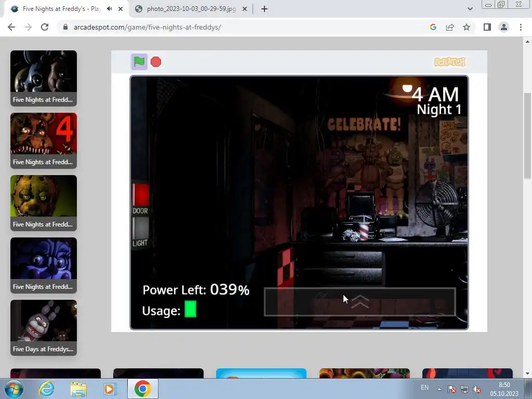The width and height of the screenshot is (532, 399).
Task: Close the photo_2023-10-03 tab
Action: coord(244,9)
